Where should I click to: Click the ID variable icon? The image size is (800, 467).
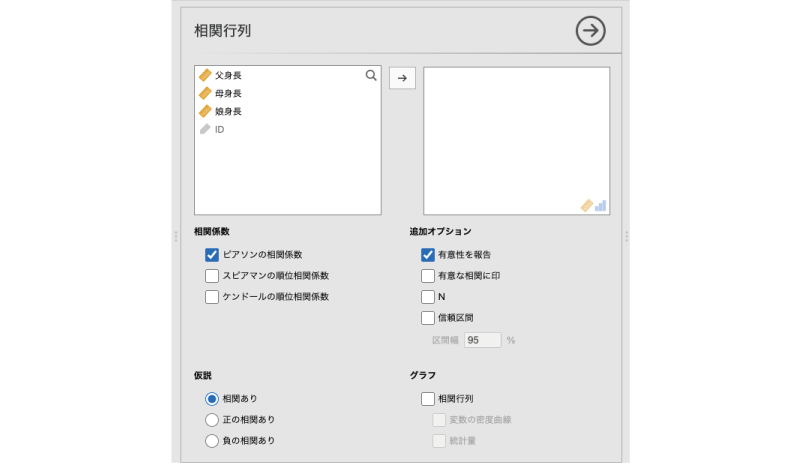(205, 129)
